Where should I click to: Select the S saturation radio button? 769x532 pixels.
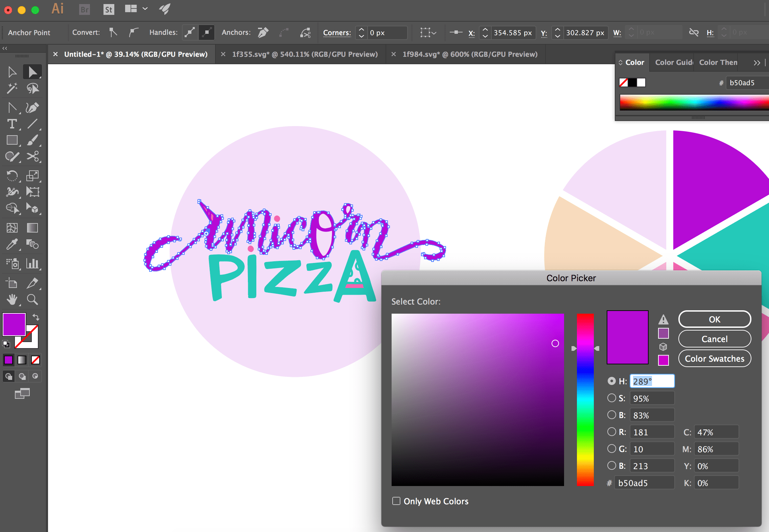point(611,398)
